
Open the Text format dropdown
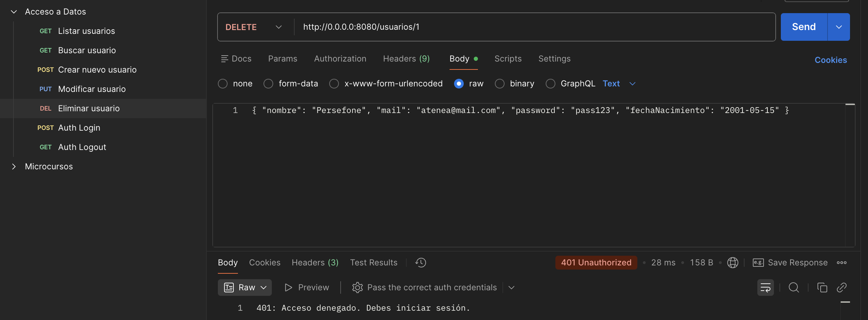coord(619,84)
